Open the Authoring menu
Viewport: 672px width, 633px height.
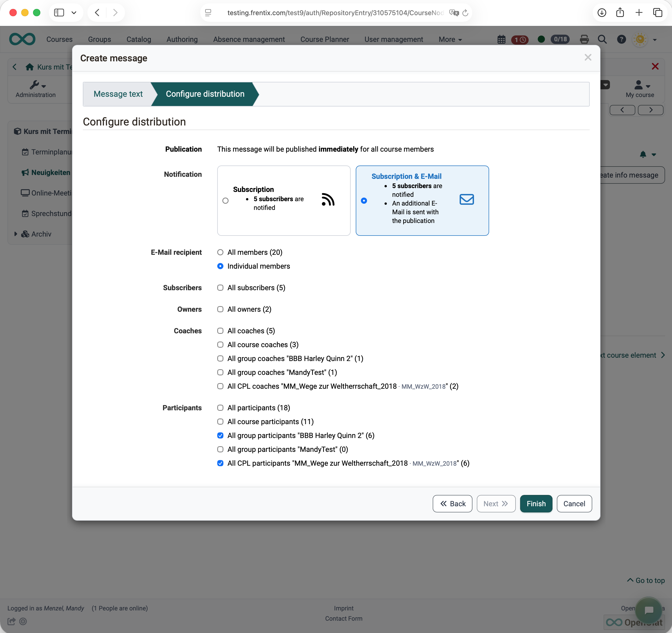coord(182,40)
